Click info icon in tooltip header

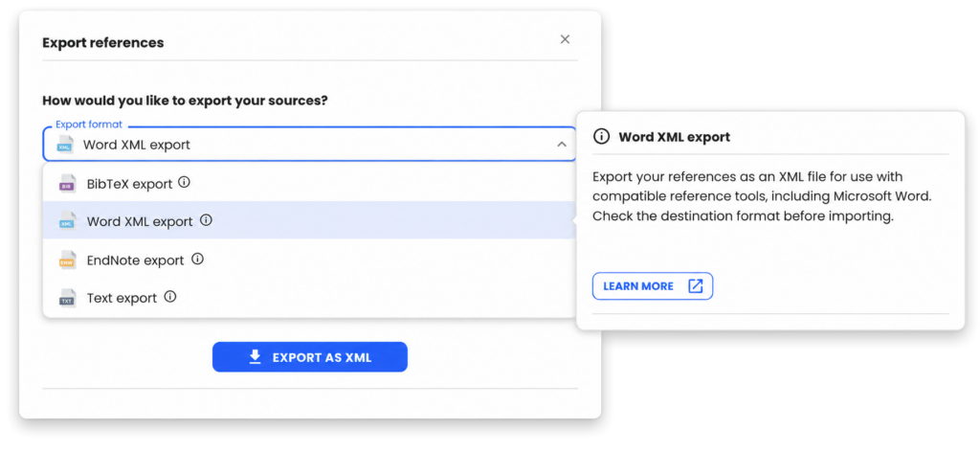click(601, 137)
